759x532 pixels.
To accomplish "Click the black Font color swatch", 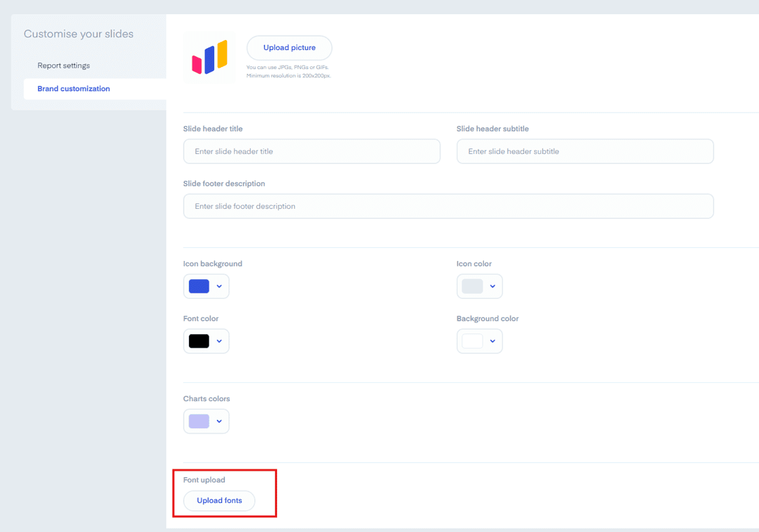I will click(x=199, y=342).
